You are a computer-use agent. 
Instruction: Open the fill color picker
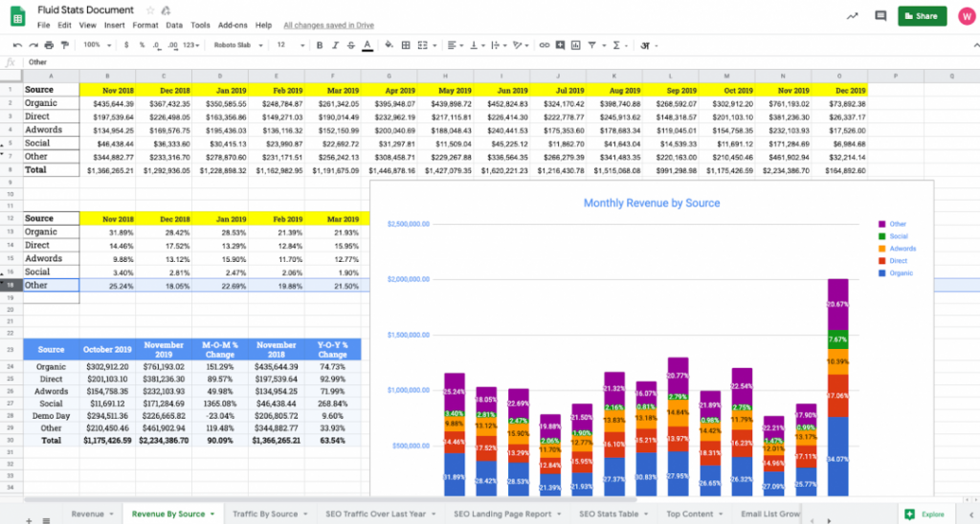coord(390,45)
